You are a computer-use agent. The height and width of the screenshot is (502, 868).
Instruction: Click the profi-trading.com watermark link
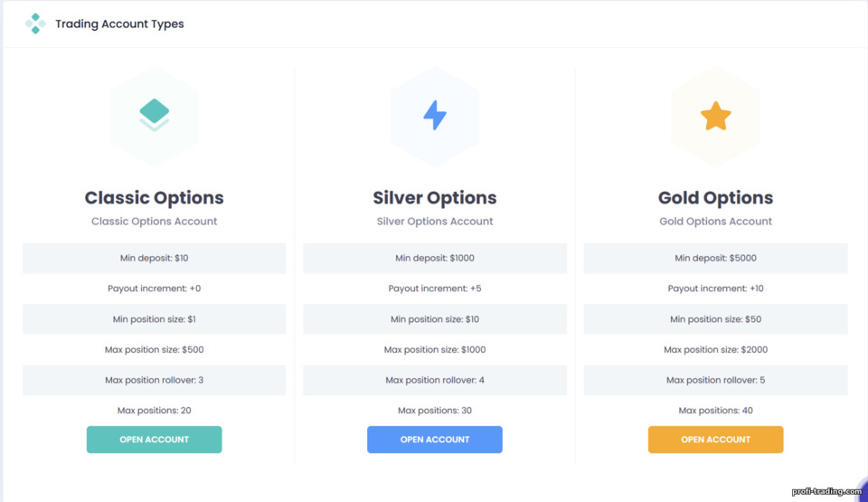coord(826,492)
